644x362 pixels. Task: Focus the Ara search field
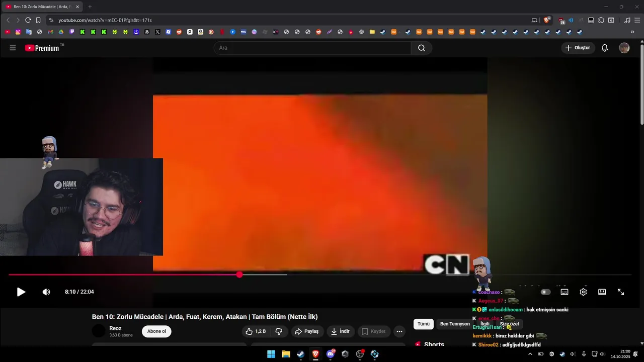312,48
